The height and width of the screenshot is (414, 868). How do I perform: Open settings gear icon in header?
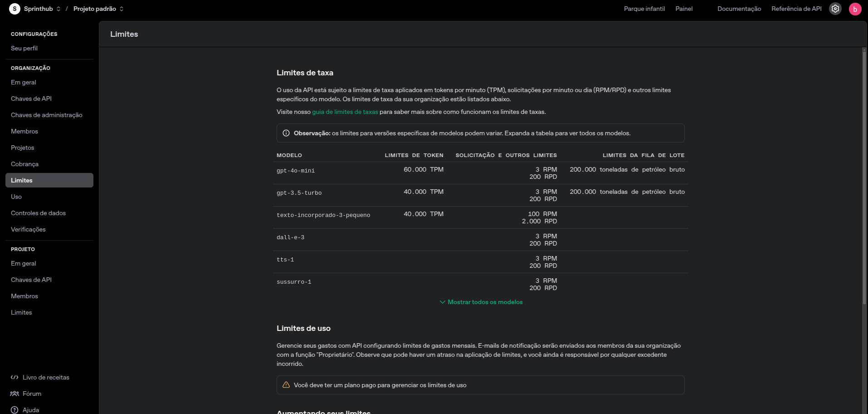pyautogui.click(x=835, y=9)
